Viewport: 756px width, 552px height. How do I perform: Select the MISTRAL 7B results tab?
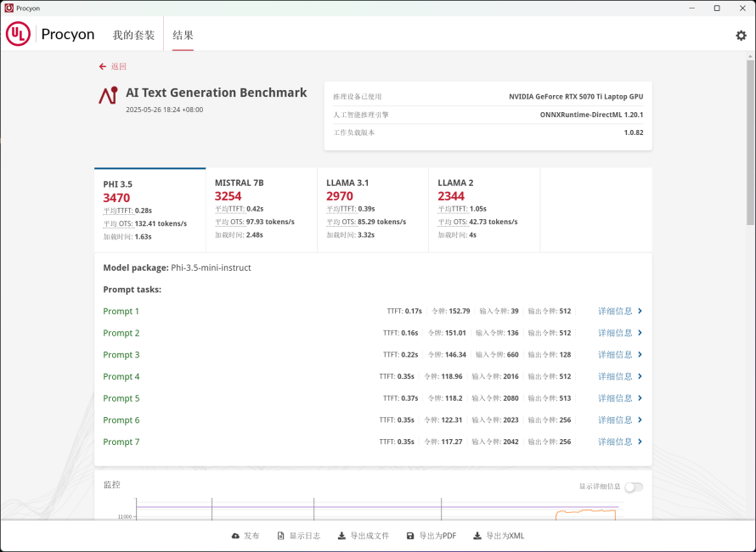(x=261, y=209)
